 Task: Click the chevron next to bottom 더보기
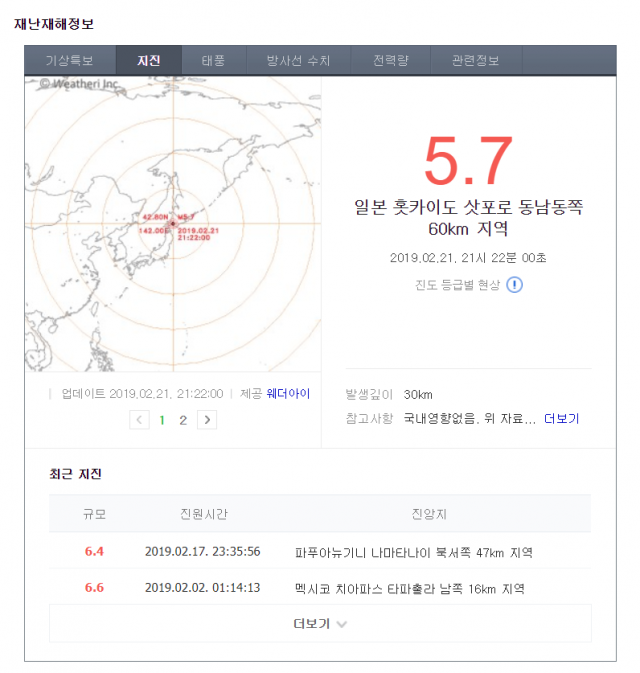click(342, 624)
